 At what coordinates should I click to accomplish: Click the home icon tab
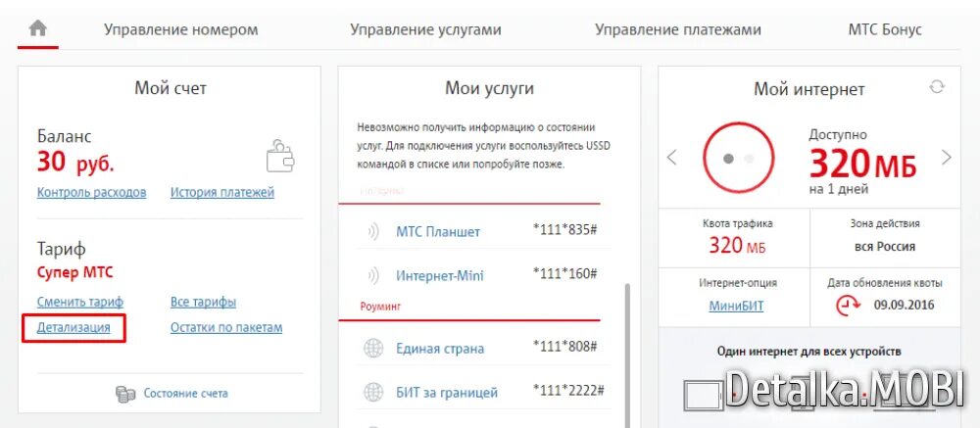[37, 28]
